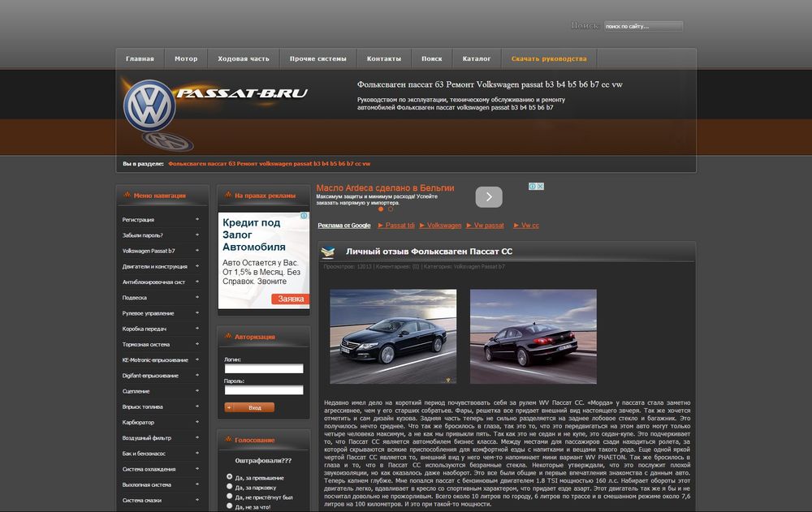Screen dimensions: 812x512
Task: Open the Поиск menu tab
Action: click(x=432, y=59)
